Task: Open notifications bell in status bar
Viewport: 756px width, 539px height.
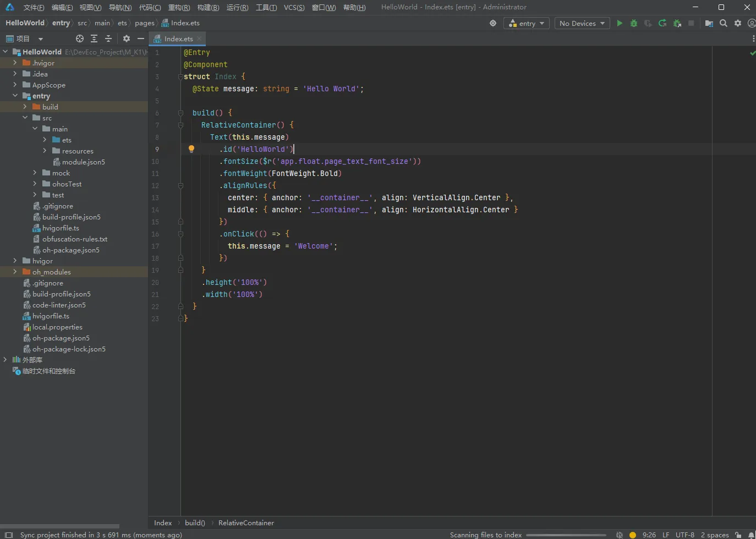Action: pyautogui.click(x=751, y=535)
